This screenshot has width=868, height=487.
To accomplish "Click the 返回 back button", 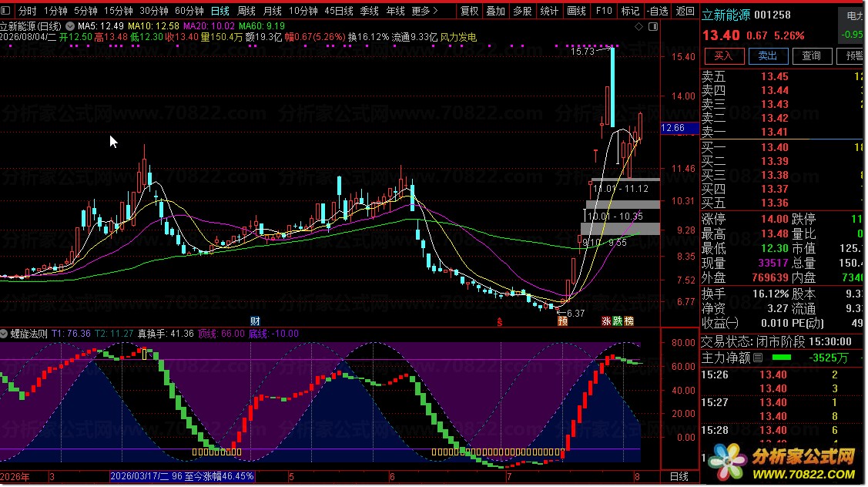I will 685,11.
